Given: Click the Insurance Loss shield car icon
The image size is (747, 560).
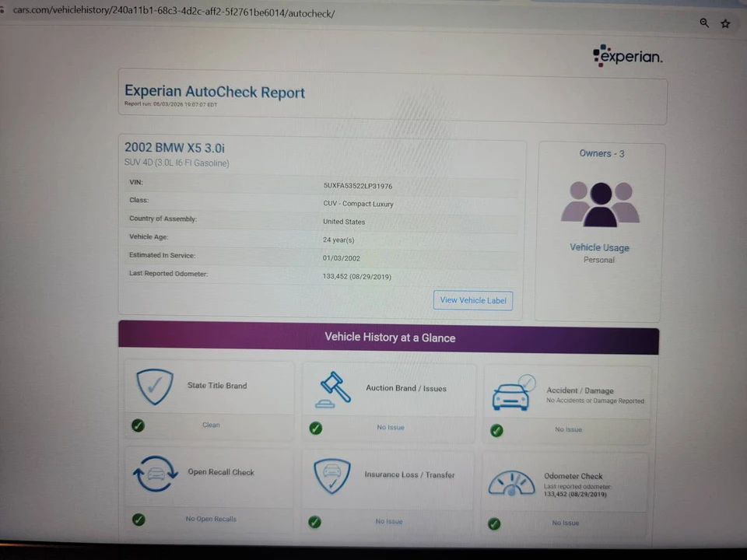Looking at the screenshot, I should 332,476.
